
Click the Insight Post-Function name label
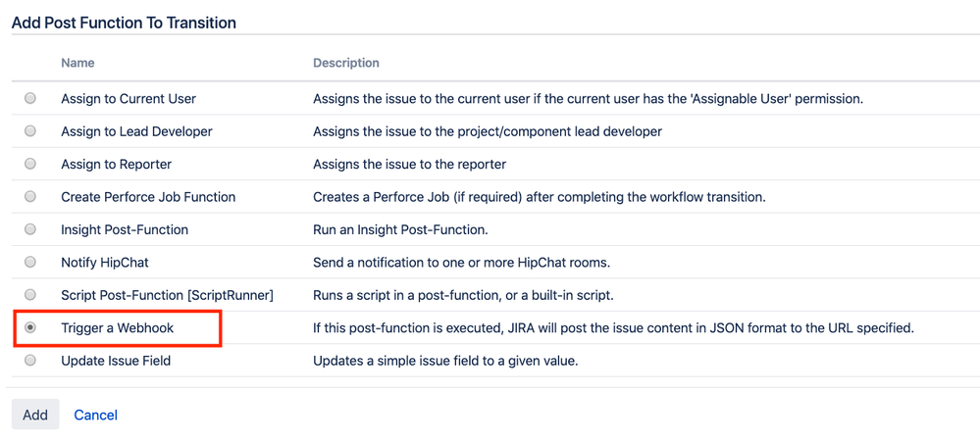coord(125,229)
